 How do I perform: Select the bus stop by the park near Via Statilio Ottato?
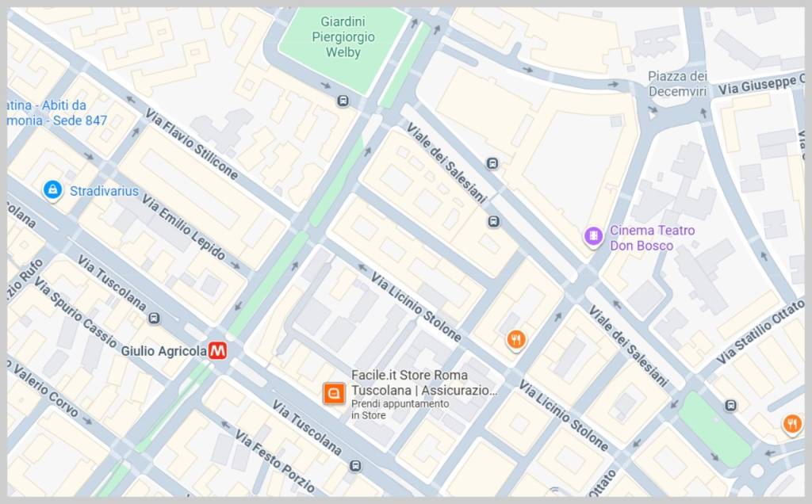[x=730, y=405]
